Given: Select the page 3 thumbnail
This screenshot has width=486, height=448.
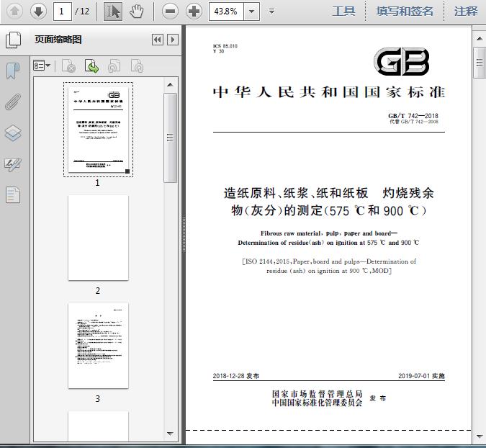Looking at the screenshot, I should click(98, 346).
